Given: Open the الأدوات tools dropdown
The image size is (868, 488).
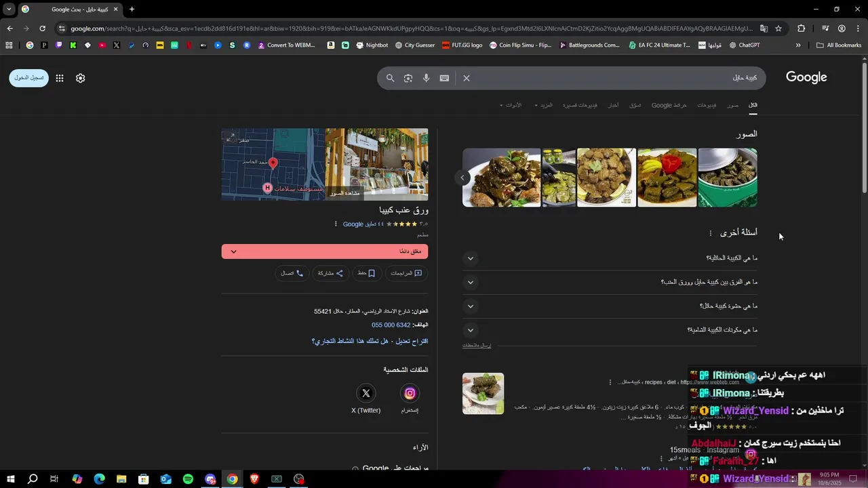Looking at the screenshot, I should 511,105.
